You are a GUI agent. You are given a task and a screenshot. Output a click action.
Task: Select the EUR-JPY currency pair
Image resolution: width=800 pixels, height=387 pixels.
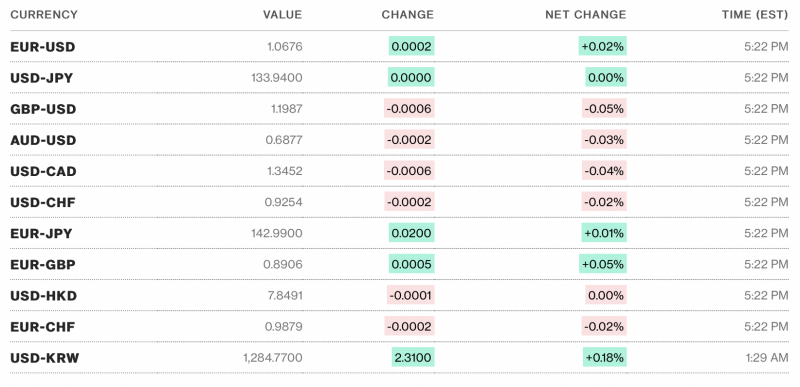tap(41, 234)
